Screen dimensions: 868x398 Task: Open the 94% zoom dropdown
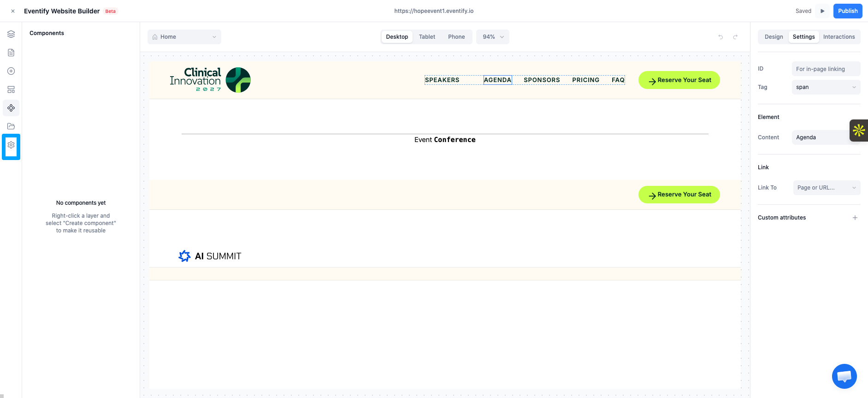[493, 37]
